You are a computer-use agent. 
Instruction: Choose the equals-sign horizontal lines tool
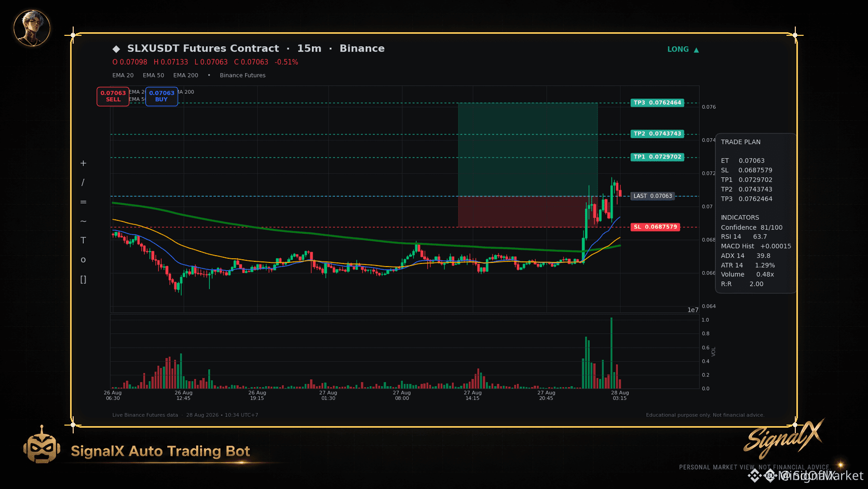click(x=83, y=202)
